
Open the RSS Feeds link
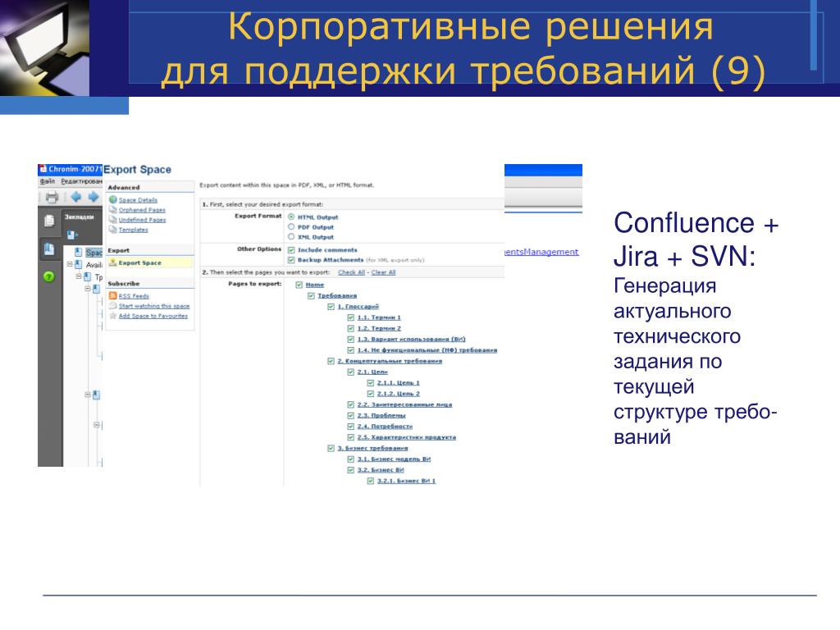click(134, 295)
